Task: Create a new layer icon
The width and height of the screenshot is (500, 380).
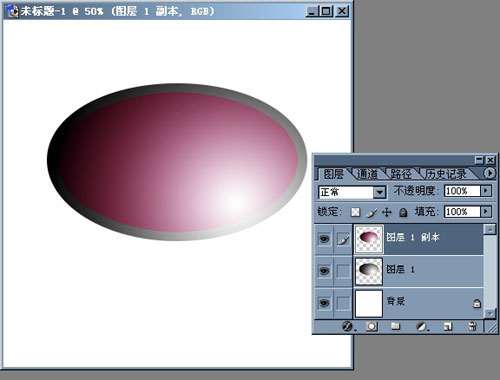Action: point(448,326)
